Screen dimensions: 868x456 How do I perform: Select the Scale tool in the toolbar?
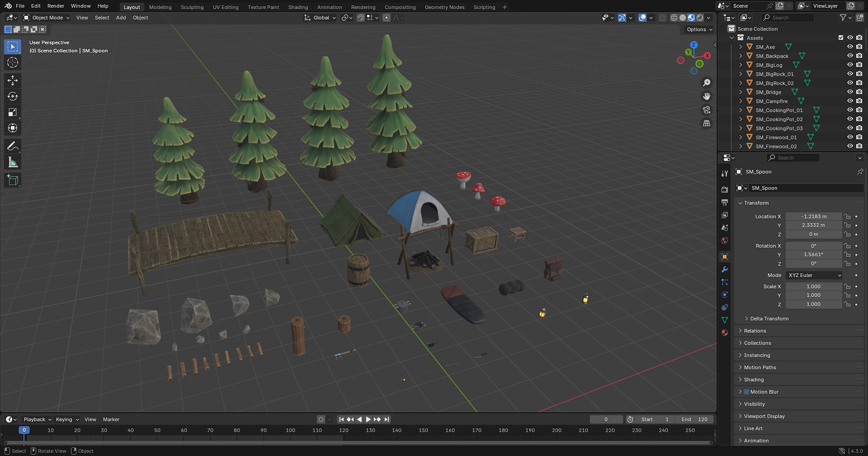13,112
